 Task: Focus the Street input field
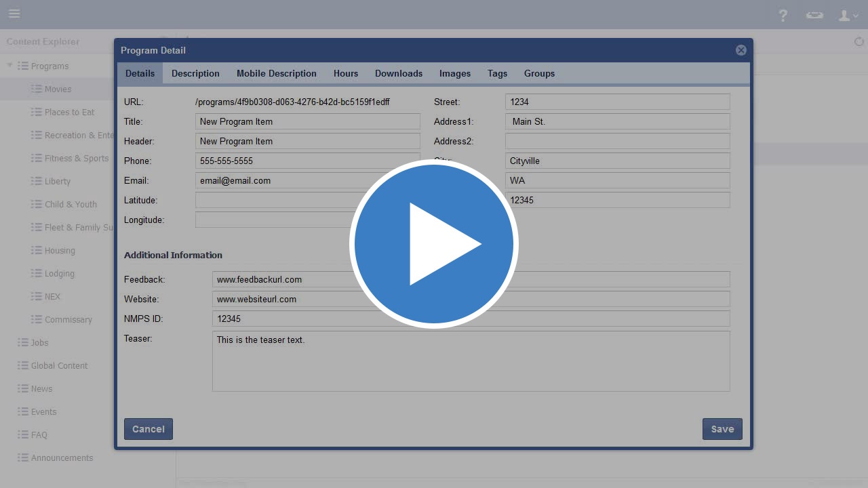click(x=617, y=102)
